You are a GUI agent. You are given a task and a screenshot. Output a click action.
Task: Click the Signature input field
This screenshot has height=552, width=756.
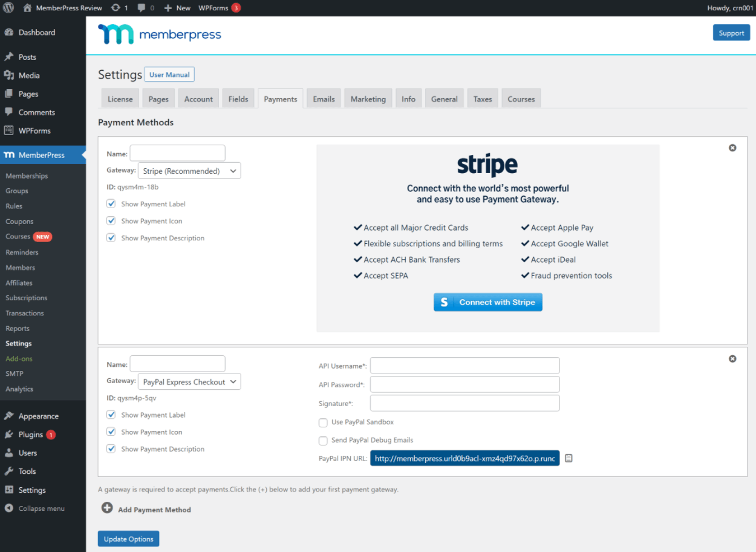pos(464,403)
